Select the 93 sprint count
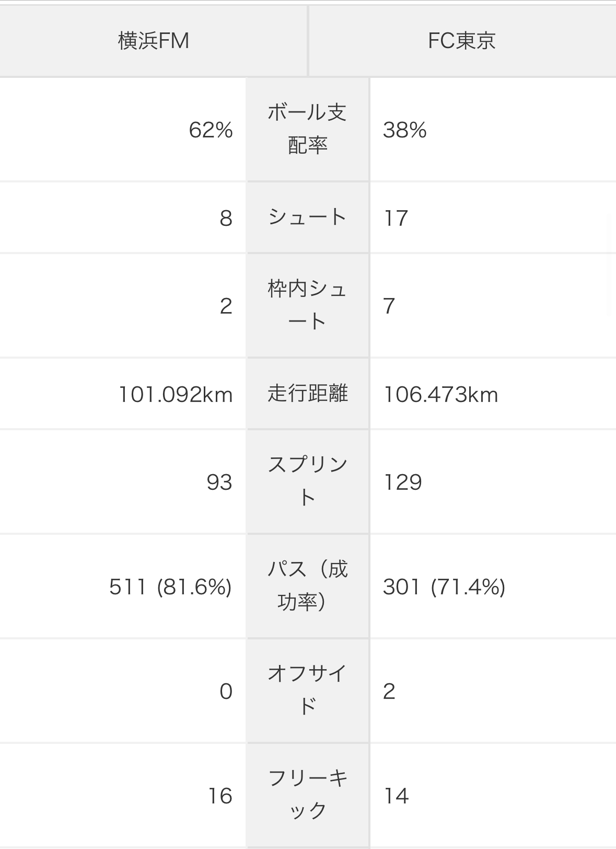Screen dimensions: 616x849 tap(219, 482)
